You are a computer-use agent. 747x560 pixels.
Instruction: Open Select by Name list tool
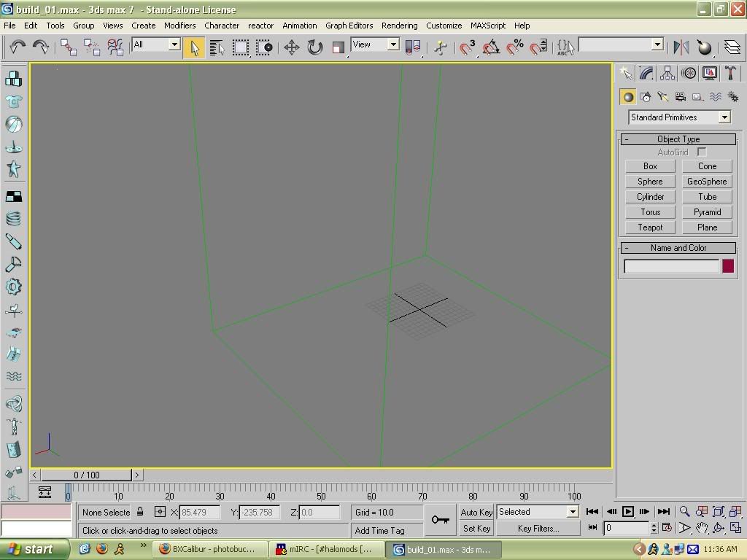(217, 47)
